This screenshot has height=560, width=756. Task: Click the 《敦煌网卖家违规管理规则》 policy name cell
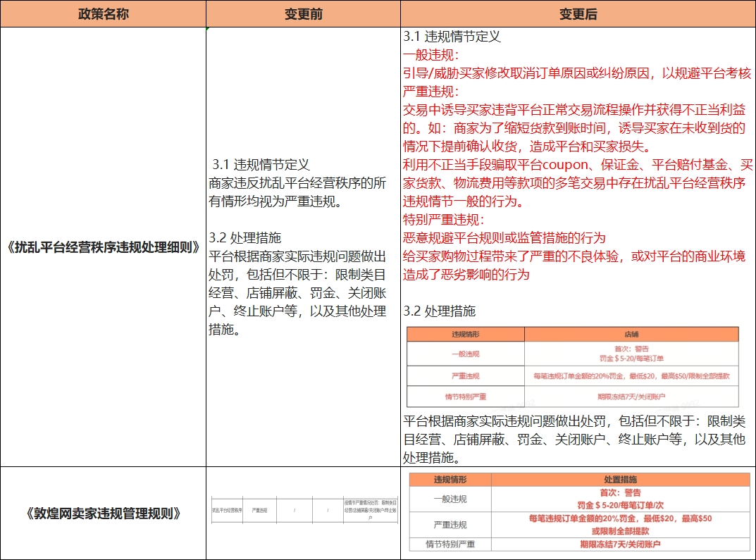(103, 514)
